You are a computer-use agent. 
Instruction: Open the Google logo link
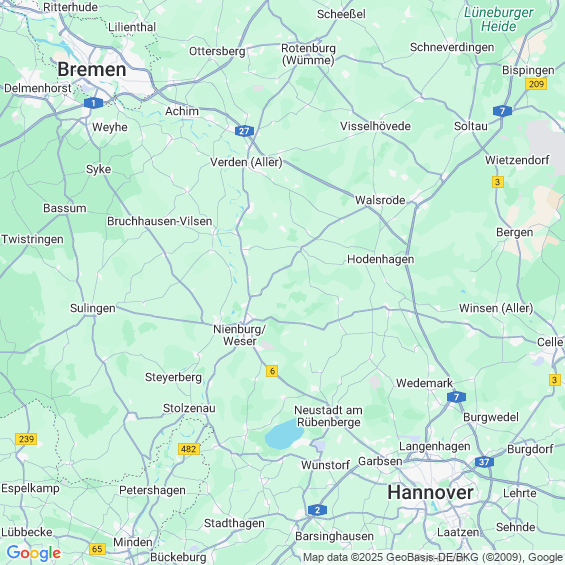click(x=34, y=553)
